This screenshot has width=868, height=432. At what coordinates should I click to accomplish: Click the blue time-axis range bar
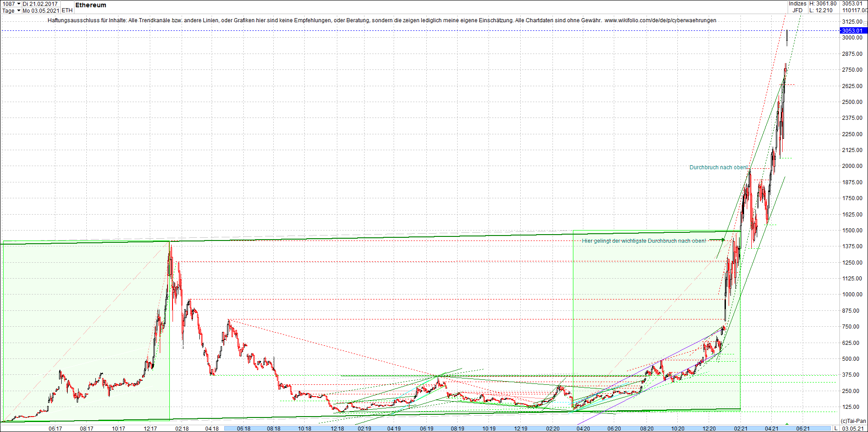(x=528, y=428)
